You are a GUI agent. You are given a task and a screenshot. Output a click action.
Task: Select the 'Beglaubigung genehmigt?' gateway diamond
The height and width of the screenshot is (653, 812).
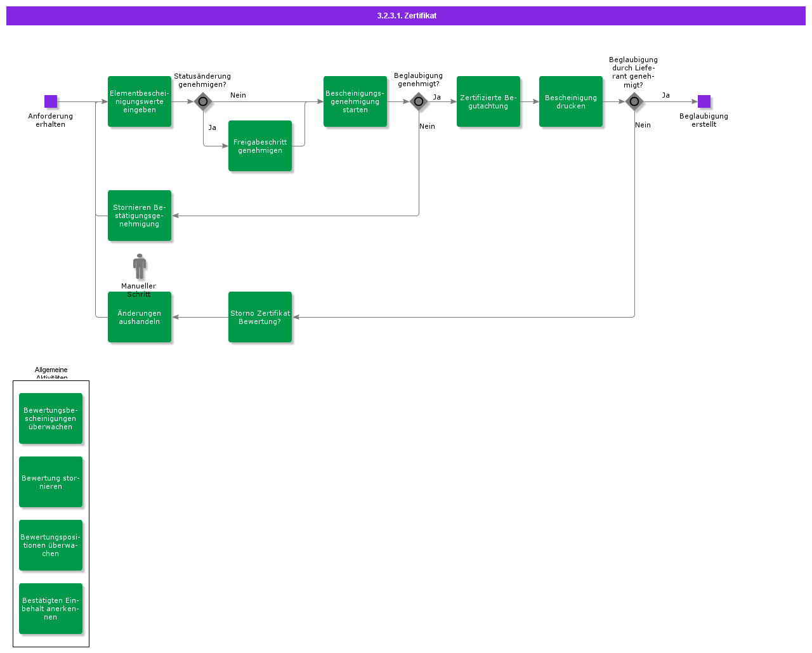[x=419, y=101]
